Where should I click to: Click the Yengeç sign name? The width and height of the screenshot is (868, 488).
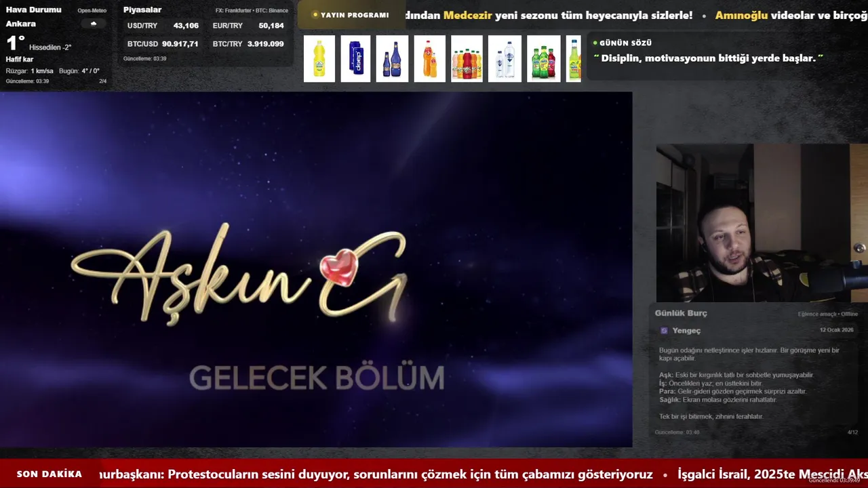tap(686, 331)
